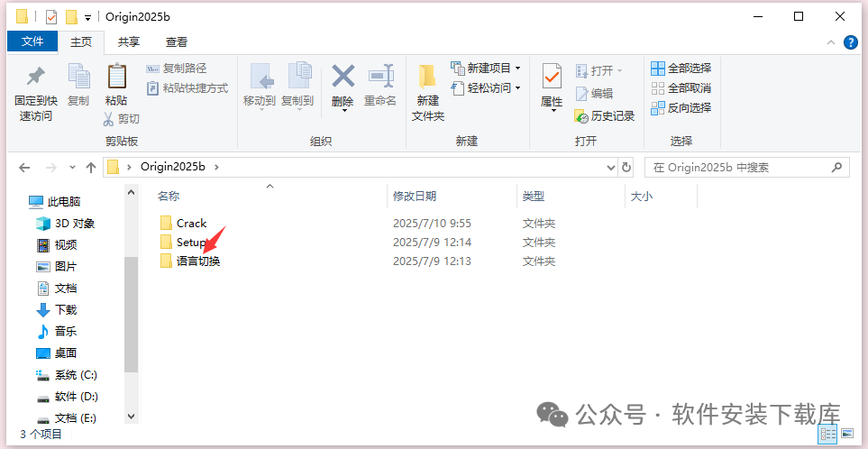Click the Forward navigation arrow

[51, 167]
